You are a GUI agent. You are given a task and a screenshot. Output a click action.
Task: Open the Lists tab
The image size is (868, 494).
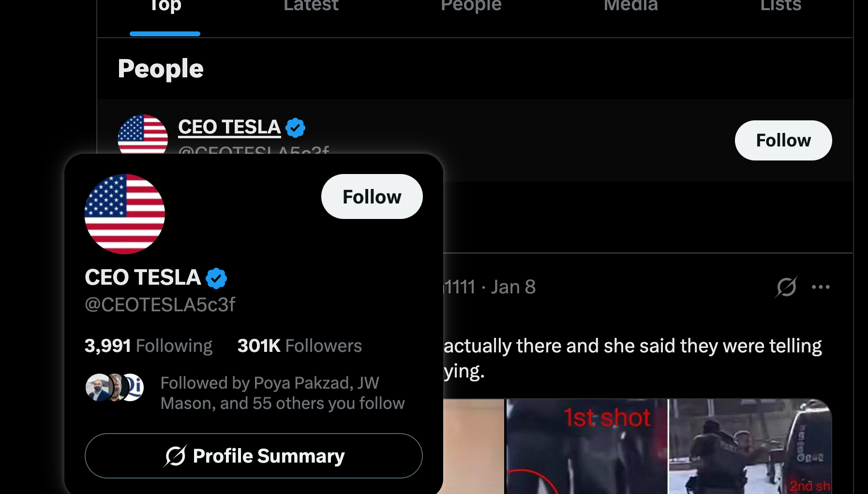780,7
